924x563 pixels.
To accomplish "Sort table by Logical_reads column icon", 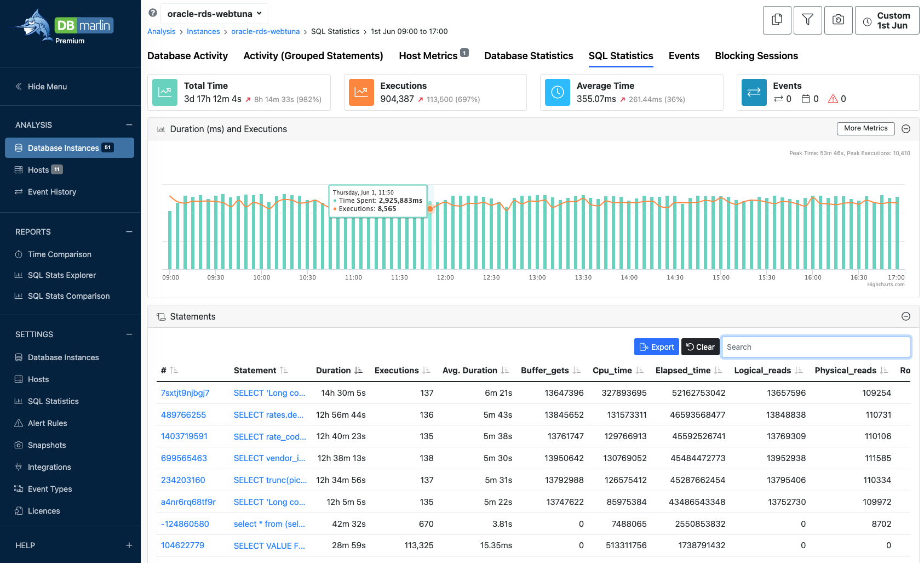I will (799, 371).
